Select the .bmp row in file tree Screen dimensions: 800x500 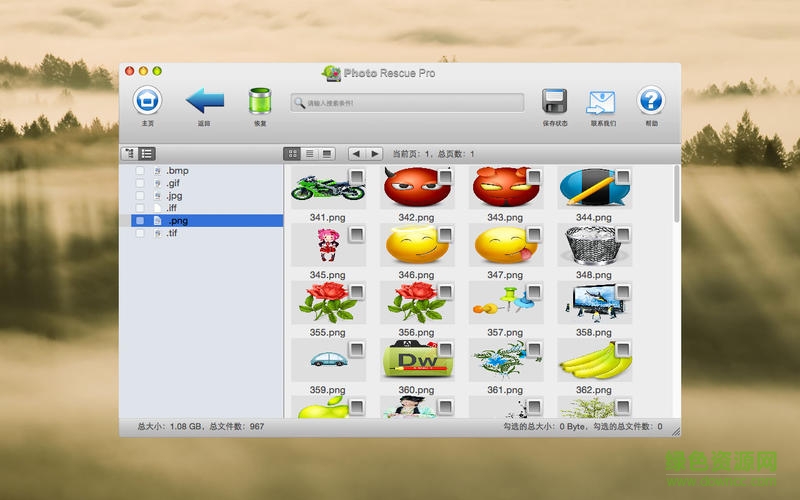201,170
